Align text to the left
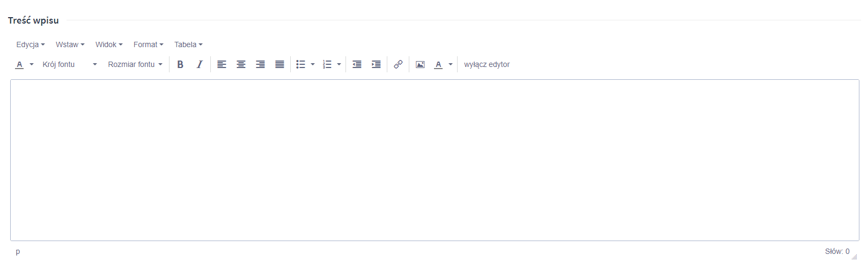The height and width of the screenshot is (270, 868). click(x=222, y=64)
